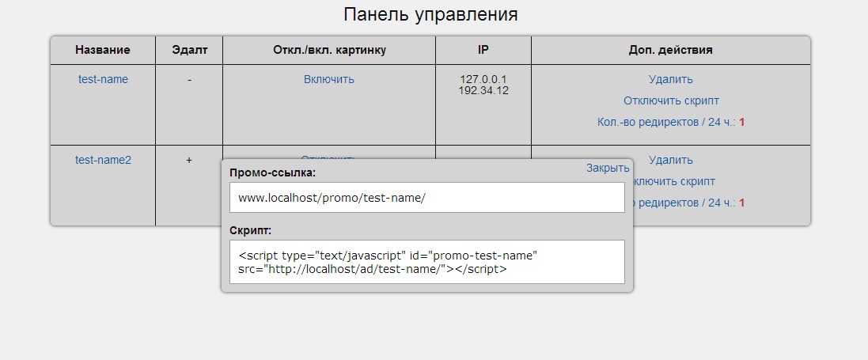Click the Панель управления page title
This screenshot has height=360, width=868.
(430, 15)
